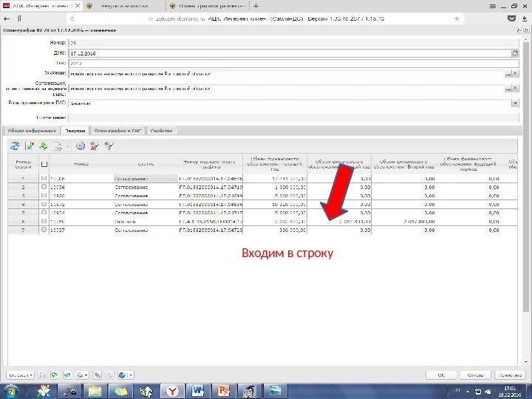This screenshot has height=399, width=532.
Task: Click into the Дата input field
Action: click(290, 53)
